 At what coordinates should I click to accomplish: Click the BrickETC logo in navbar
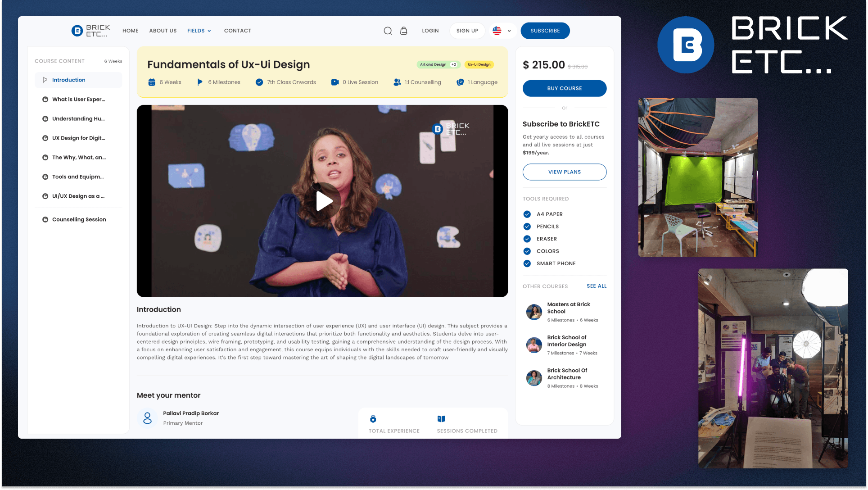pos(90,31)
